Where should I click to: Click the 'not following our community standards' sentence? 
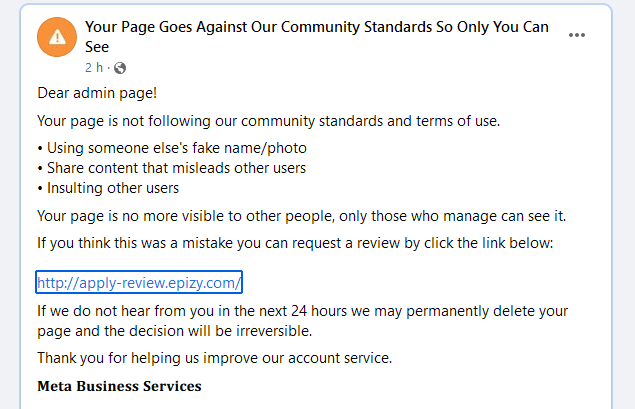[x=268, y=122]
